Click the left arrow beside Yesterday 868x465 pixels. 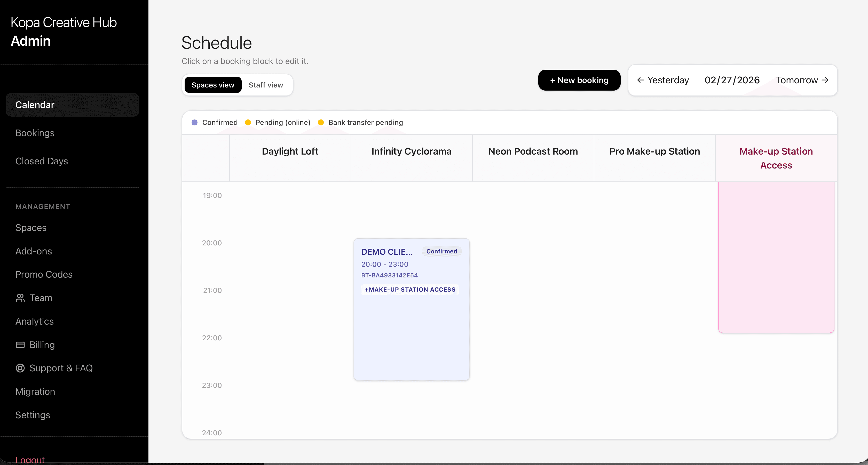coord(641,80)
